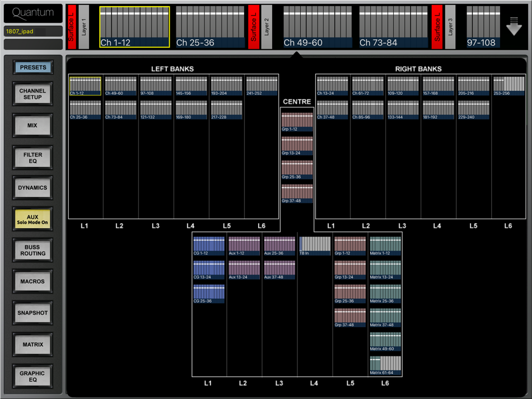Open the 1807_ipad session name field

click(33, 31)
